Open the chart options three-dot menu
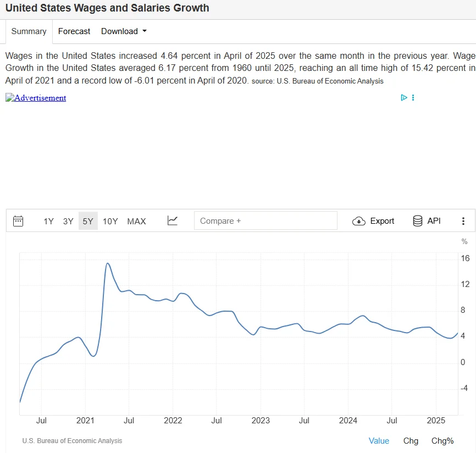The width and height of the screenshot is (476, 453). 463,221
